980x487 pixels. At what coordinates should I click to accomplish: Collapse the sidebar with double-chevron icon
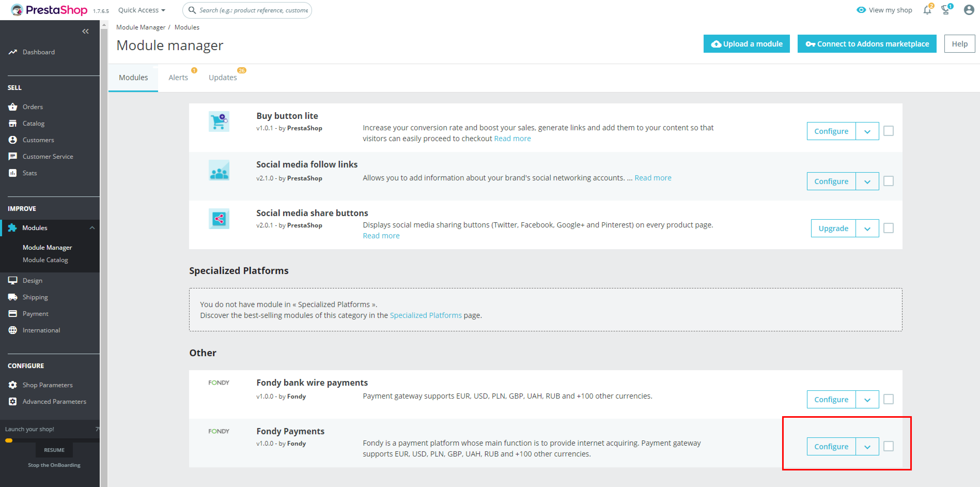tap(85, 31)
